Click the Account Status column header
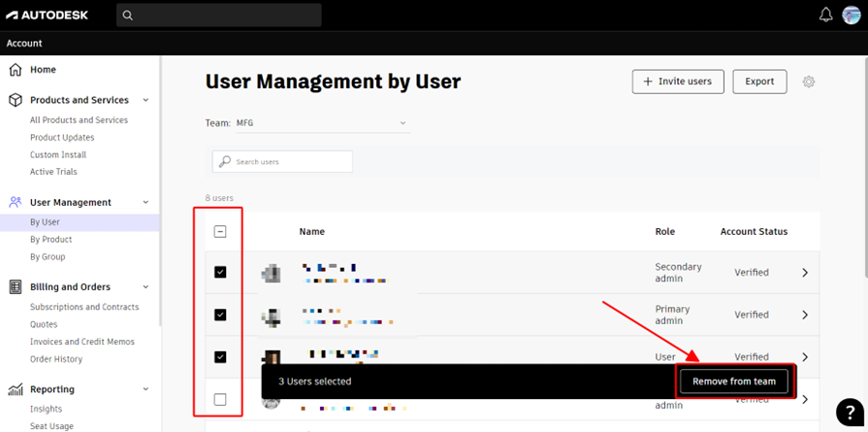 (x=754, y=231)
